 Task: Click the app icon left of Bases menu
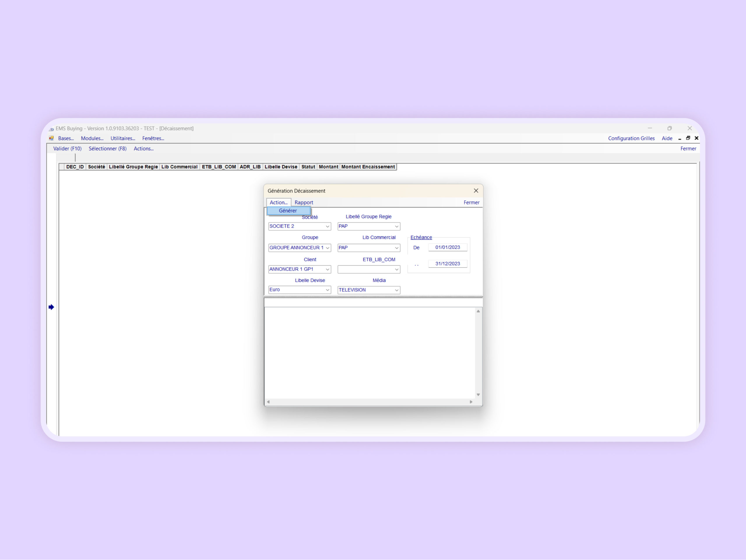click(51, 138)
